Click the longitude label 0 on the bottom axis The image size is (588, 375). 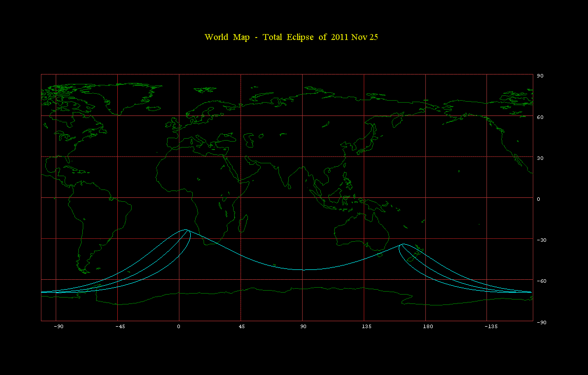178,327
